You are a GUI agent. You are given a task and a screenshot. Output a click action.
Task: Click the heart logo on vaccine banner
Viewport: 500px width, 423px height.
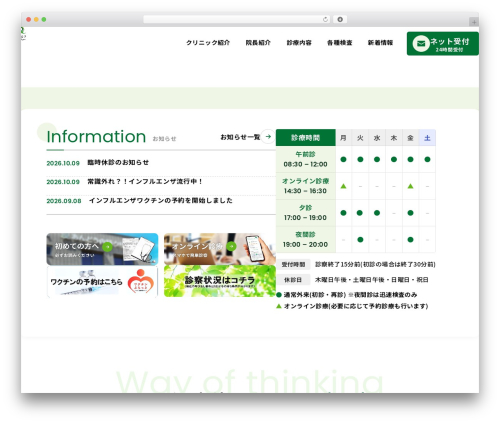tap(141, 282)
